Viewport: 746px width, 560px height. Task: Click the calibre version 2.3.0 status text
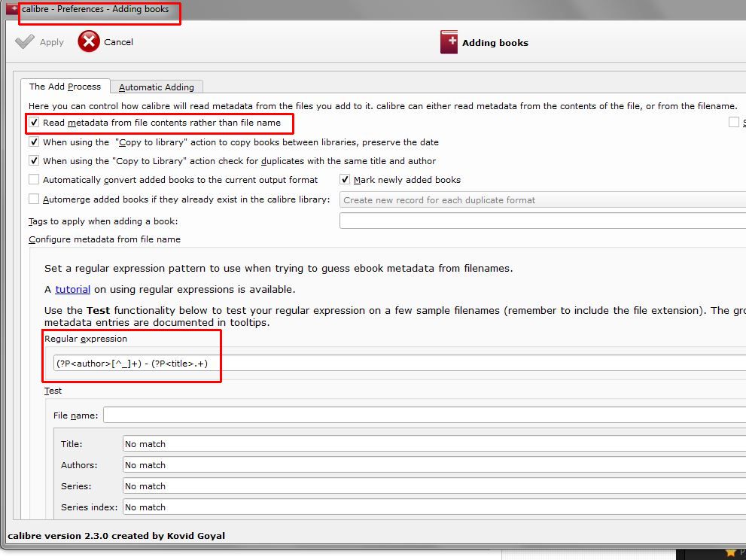[x=116, y=536]
